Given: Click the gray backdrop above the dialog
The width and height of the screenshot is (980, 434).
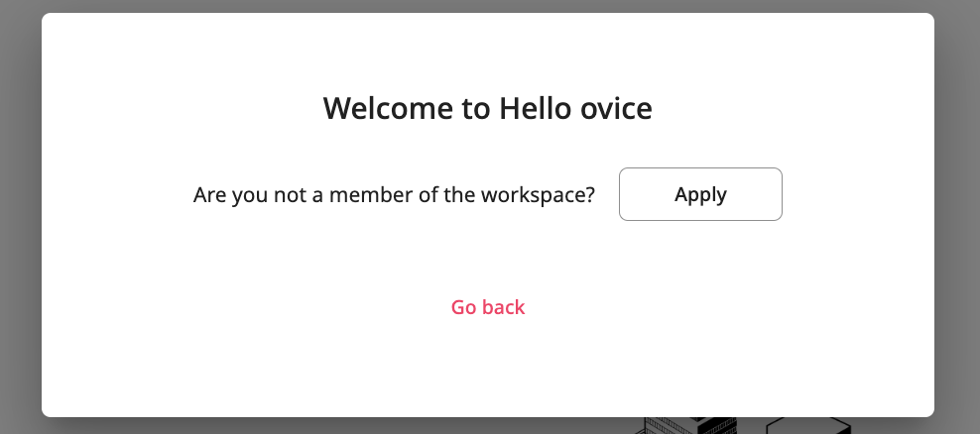Looking at the screenshot, I should point(487,6).
